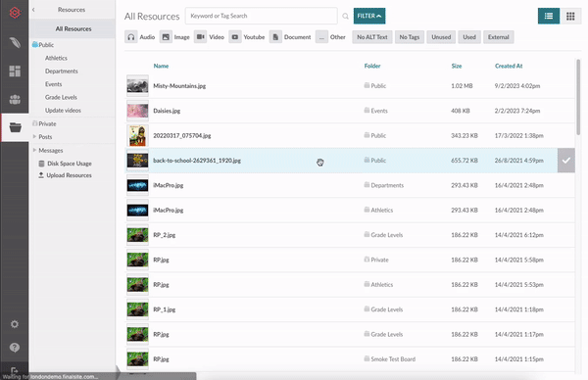Image resolution: width=588 pixels, height=380 pixels.
Task: Expand the Posts tree node
Action: tap(34, 137)
